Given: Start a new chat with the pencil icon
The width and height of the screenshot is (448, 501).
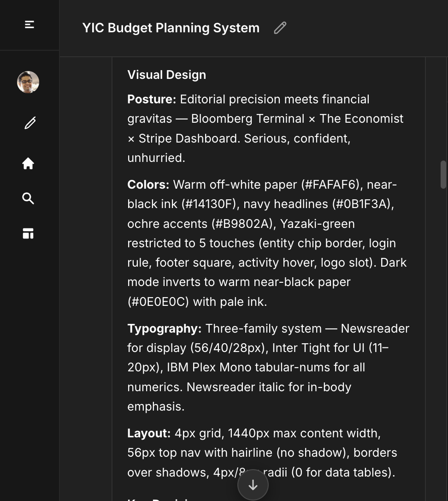Looking at the screenshot, I should click(x=29, y=123).
